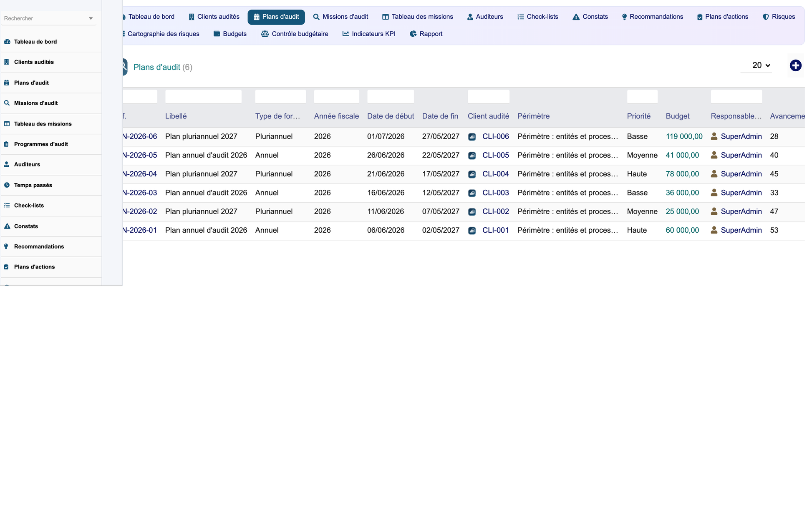Open the CLI-003 client link
812x507 pixels.
[x=496, y=193]
